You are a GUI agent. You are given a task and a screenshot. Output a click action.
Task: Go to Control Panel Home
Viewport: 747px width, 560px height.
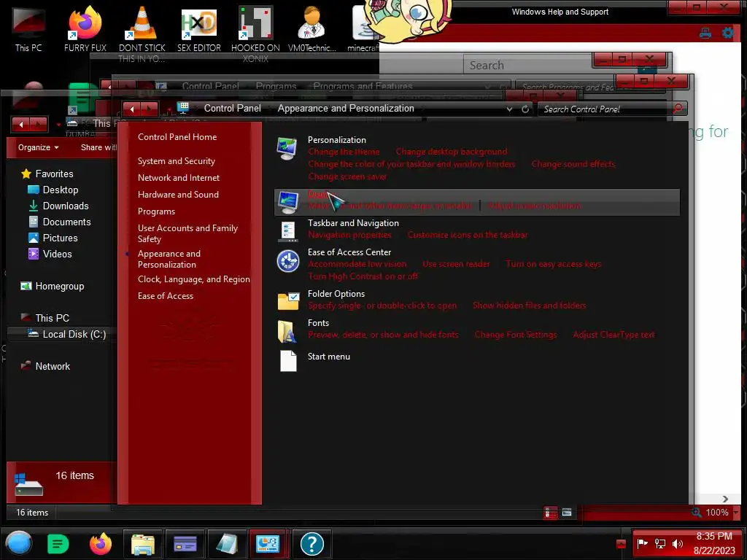(177, 137)
